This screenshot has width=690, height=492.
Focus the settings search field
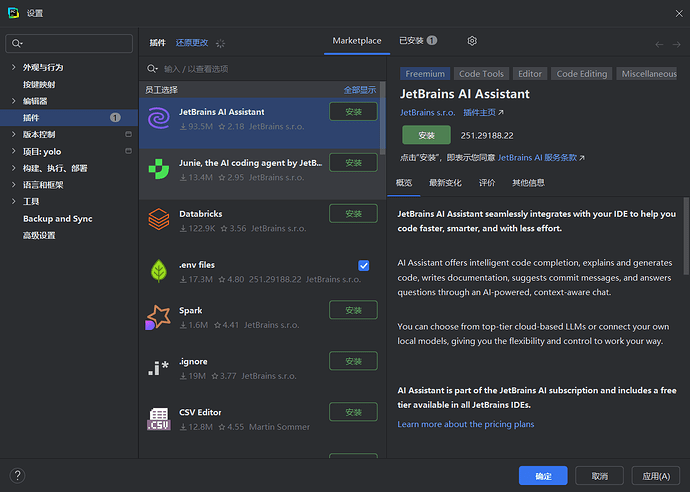coord(69,43)
